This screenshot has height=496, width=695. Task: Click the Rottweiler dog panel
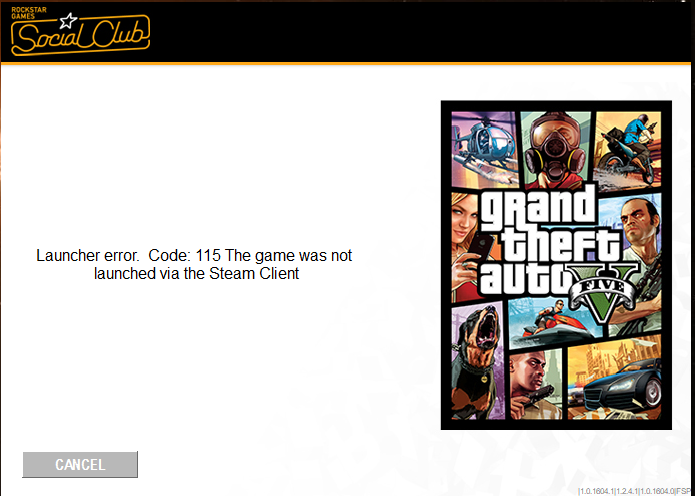478,361
